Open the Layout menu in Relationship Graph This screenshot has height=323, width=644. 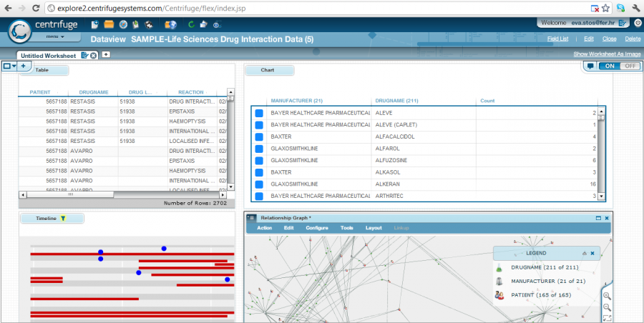pos(374,228)
